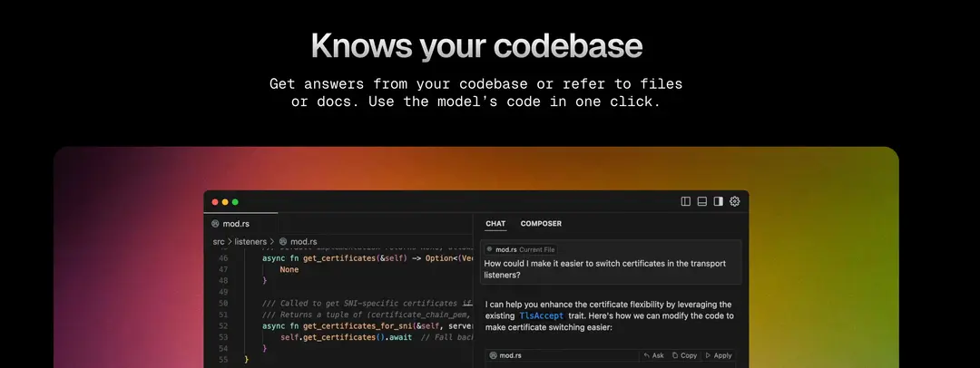The image size is (980, 368).
Task: Switch to the CHAT tab
Action: click(x=495, y=224)
